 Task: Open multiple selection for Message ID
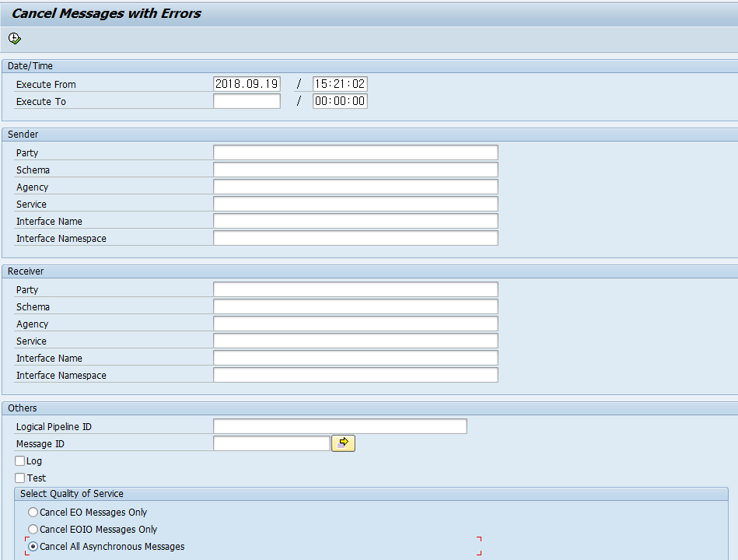pyautogui.click(x=343, y=443)
